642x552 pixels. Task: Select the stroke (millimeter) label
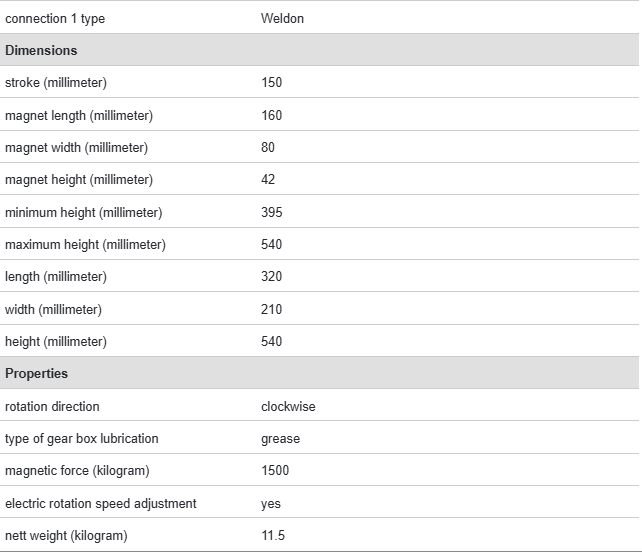point(56,83)
